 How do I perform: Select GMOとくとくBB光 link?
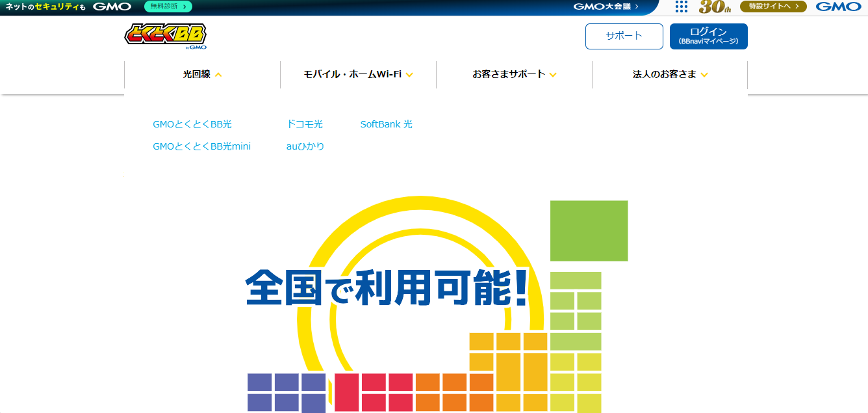[x=192, y=124]
